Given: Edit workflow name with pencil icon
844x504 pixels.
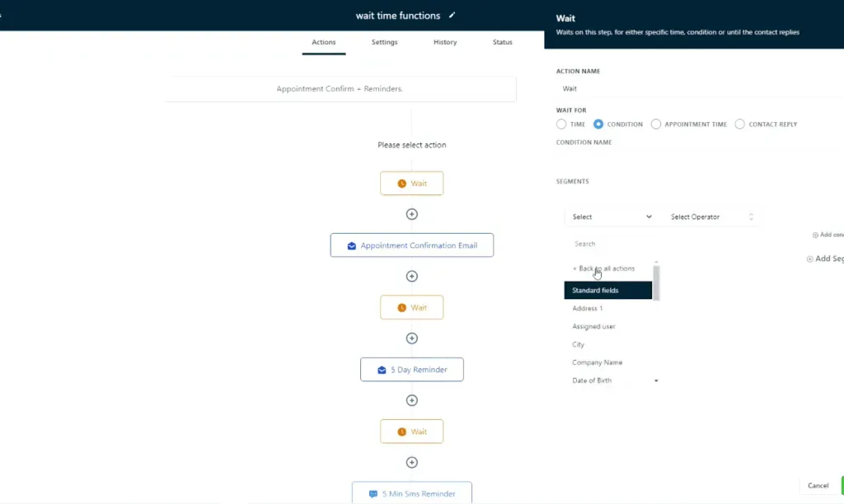Looking at the screenshot, I should [452, 15].
